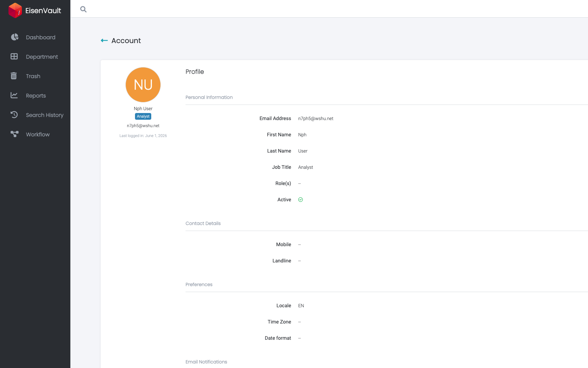Click Job Title value Analyst
Image resolution: width=588 pixels, height=368 pixels.
click(306, 167)
